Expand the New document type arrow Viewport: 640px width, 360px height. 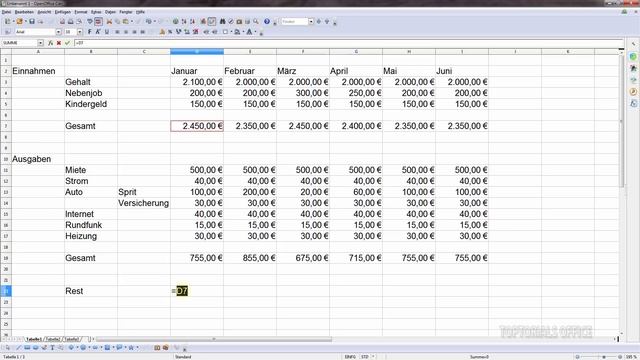point(13,21)
